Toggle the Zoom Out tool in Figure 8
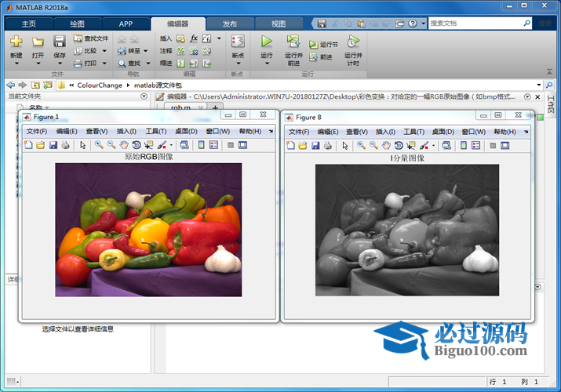 click(x=373, y=145)
